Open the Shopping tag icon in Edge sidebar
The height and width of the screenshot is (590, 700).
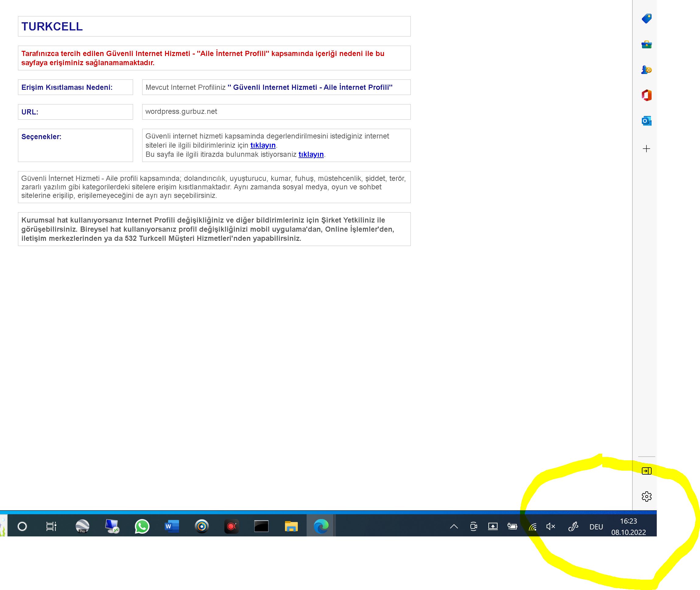646,19
